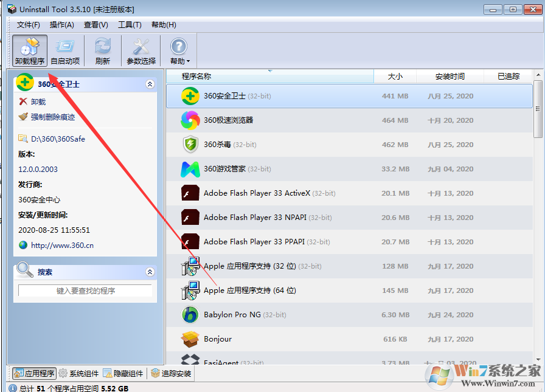Image resolution: width=545 pixels, height=392 pixels.
Task: Click the Bonjour package icon
Action: pos(190,339)
